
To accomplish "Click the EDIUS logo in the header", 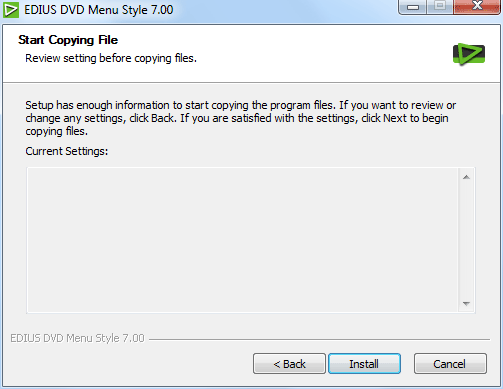I will coord(469,54).
